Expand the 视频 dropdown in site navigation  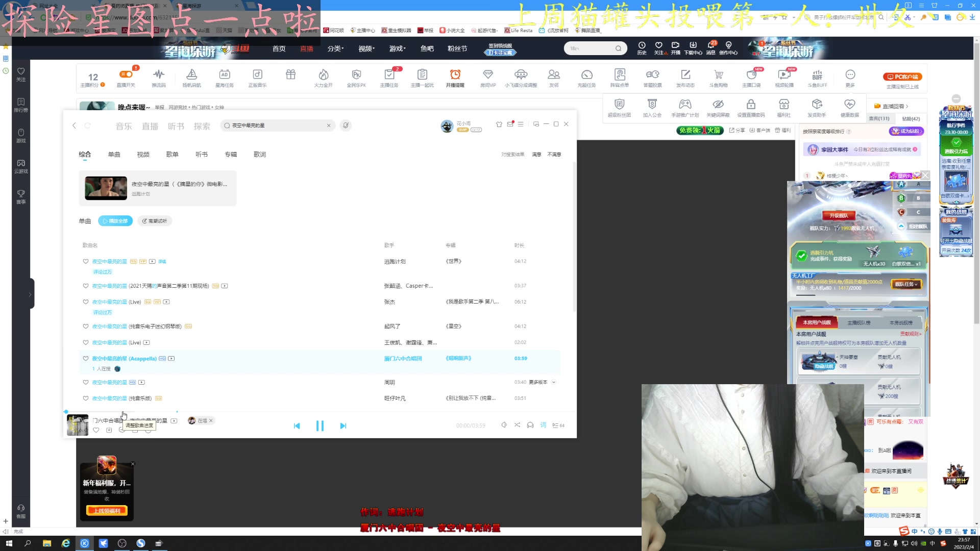(366, 48)
